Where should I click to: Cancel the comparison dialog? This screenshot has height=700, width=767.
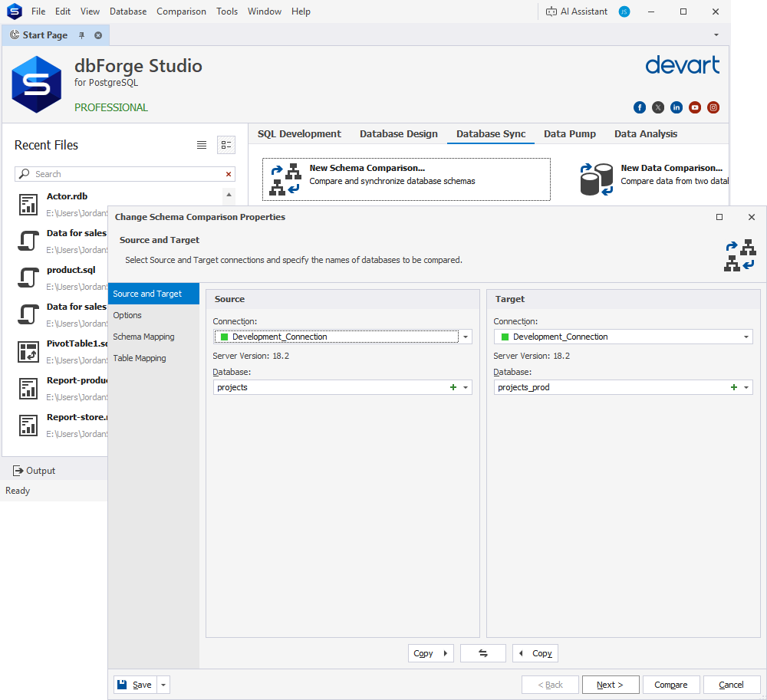[x=732, y=685]
